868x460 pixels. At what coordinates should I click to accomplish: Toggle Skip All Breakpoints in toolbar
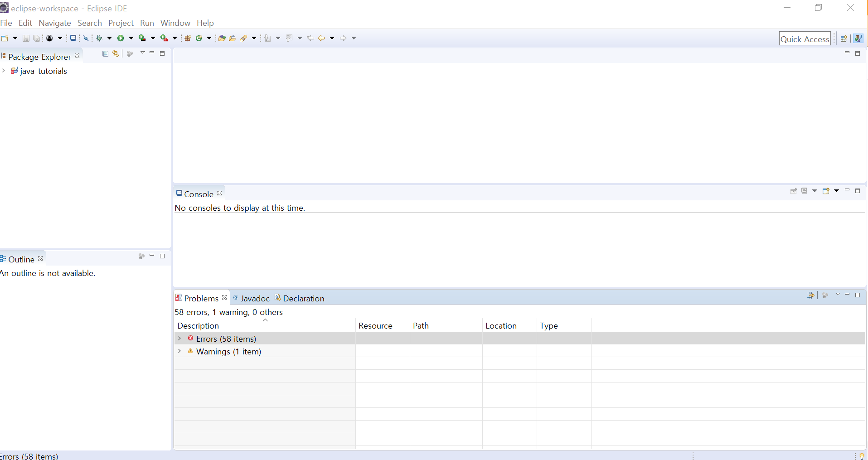tap(86, 39)
